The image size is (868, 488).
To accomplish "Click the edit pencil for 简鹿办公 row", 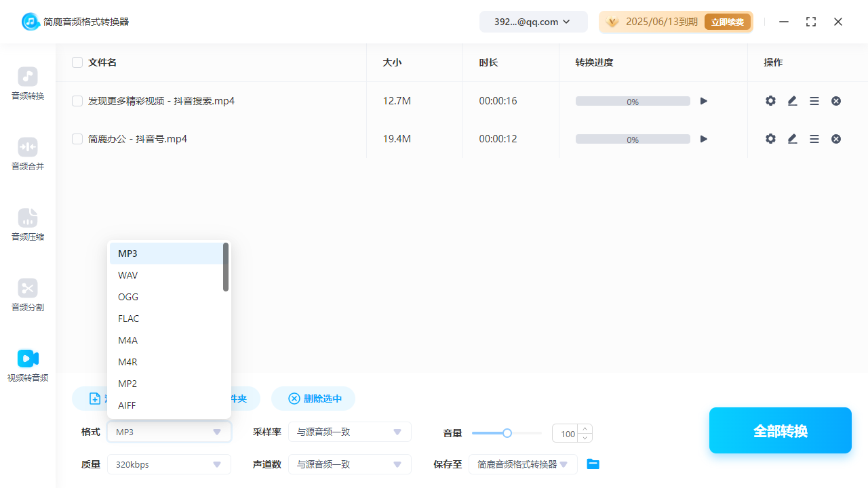I will point(792,138).
